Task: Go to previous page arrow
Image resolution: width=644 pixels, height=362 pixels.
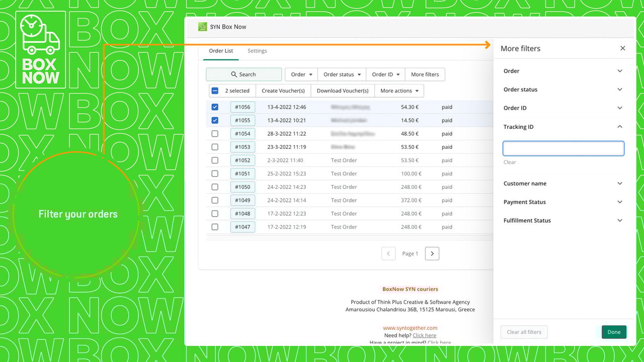Action: 388,253
